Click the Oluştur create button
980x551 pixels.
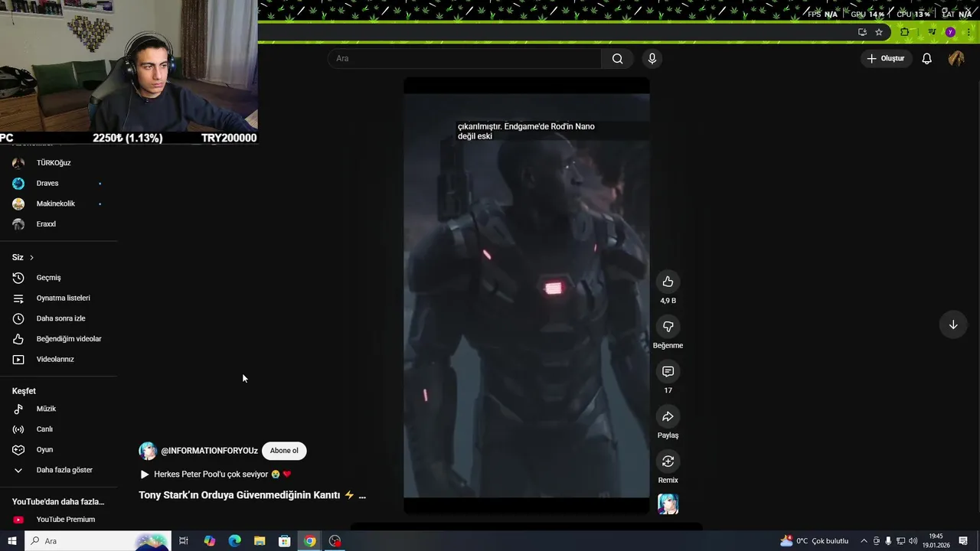coord(886,58)
